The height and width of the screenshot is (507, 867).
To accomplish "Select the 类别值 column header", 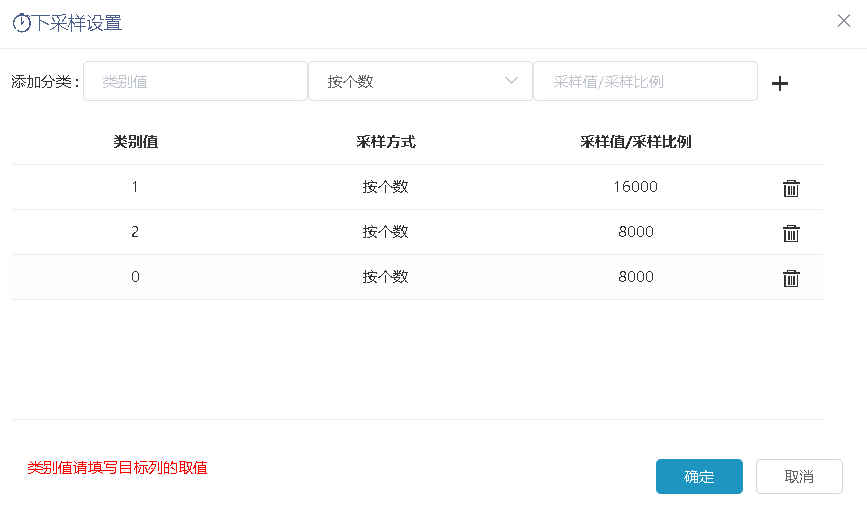I will 135,142.
